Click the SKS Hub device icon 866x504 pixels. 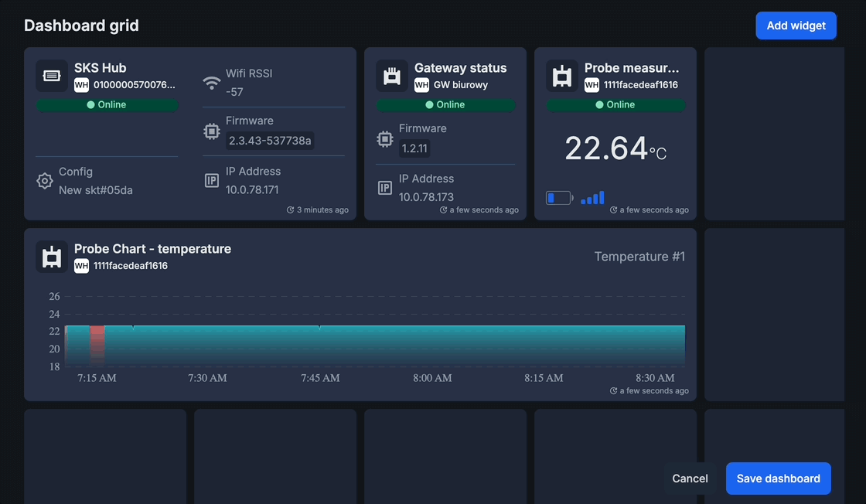coord(51,76)
